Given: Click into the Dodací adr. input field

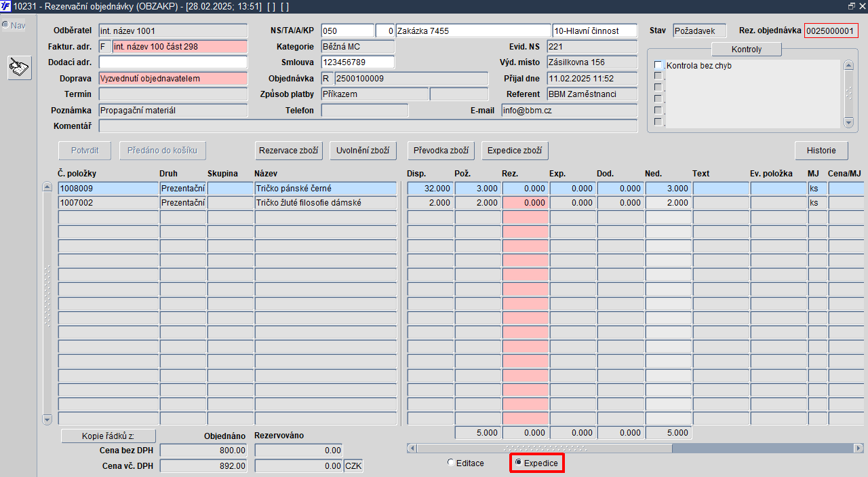Looking at the screenshot, I should [x=173, y=62].
